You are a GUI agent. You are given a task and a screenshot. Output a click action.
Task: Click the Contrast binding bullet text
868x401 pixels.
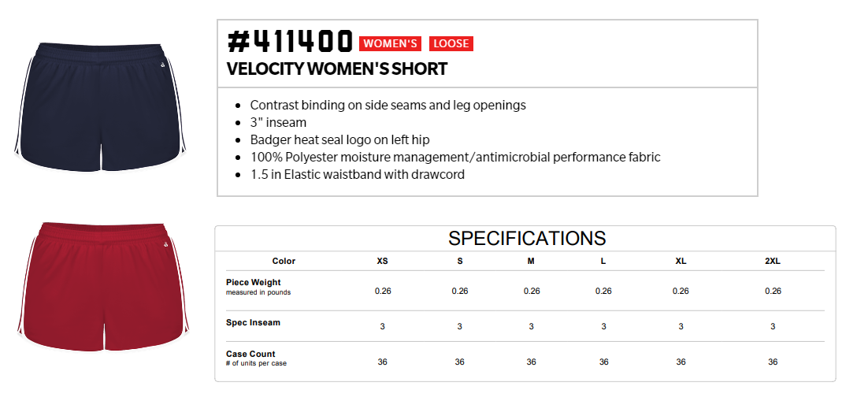tap(388, 105)
